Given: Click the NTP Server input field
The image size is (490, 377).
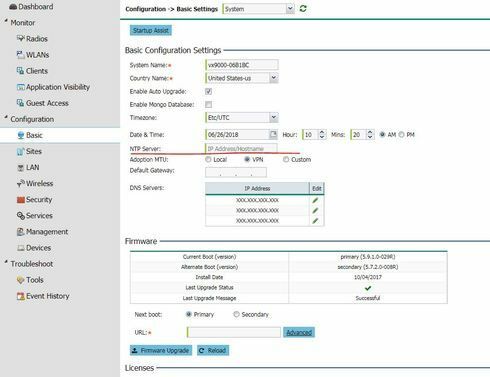Looking at the screenshot, I should [241, 148].
